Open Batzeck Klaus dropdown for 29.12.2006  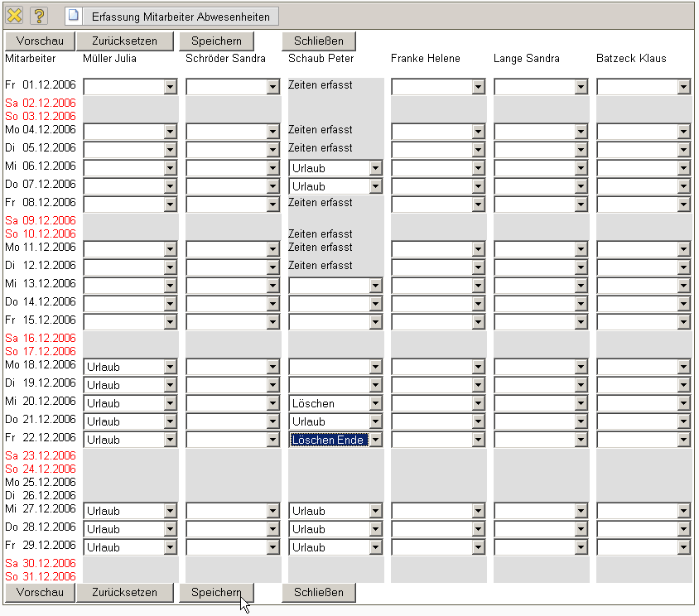pos(683,547)
